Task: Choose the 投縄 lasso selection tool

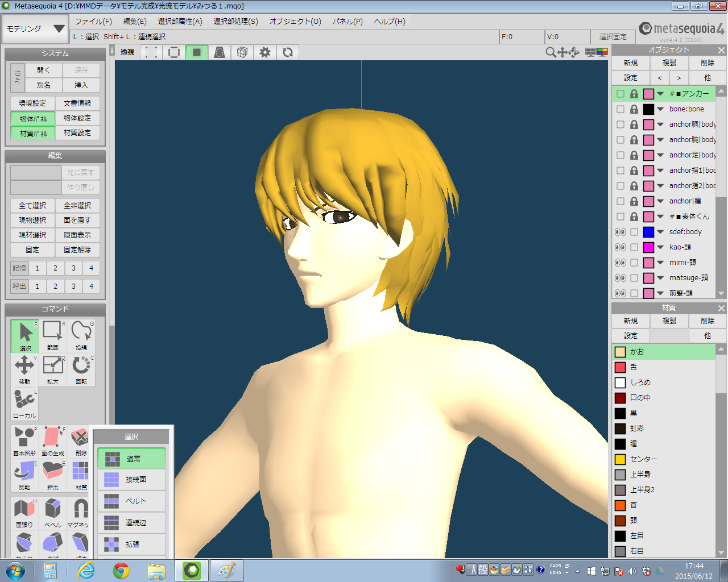Action: (81, 336)
